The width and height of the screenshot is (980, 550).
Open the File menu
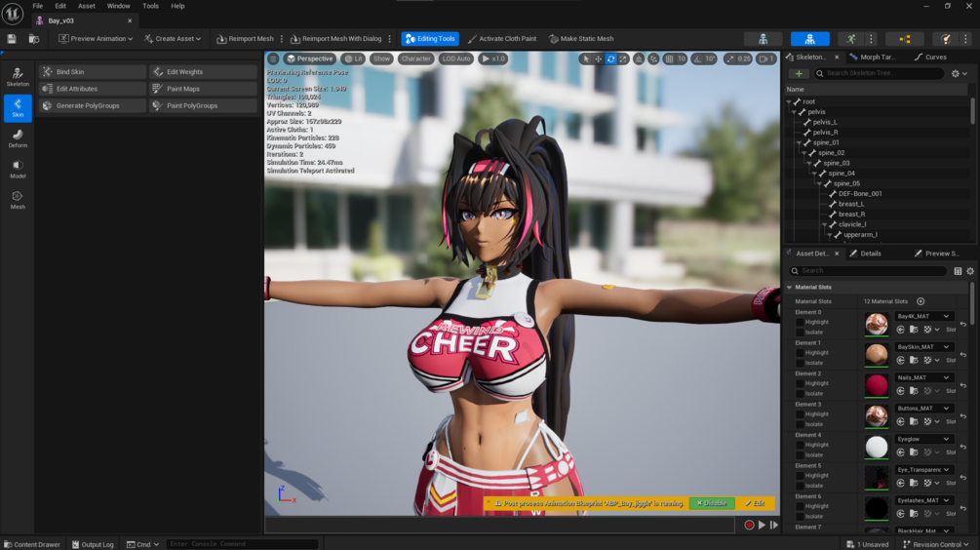point(37,6)
